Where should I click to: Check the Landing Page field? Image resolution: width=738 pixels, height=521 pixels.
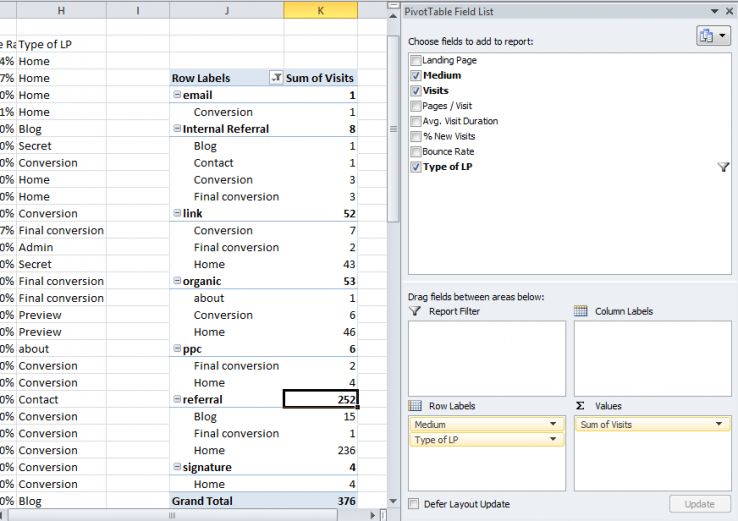[416, 61]
